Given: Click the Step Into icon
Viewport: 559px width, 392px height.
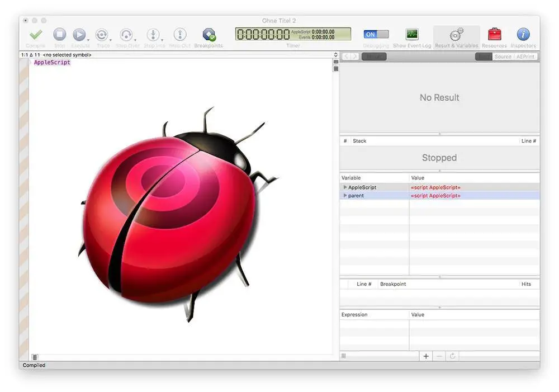Looking at the screenshot, I should click(x=153, y=34).
